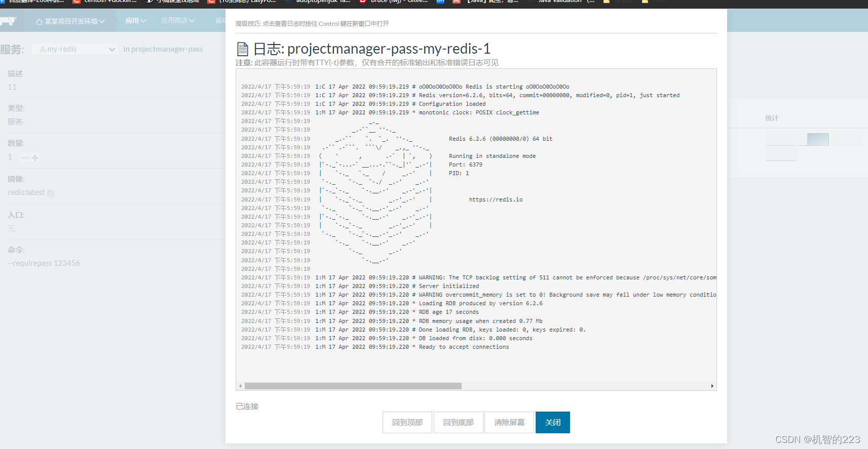Screen dimensions: 868x449
Task: Click the horizontal scrollbar thumb of log
Action: (x=353, y=386)
